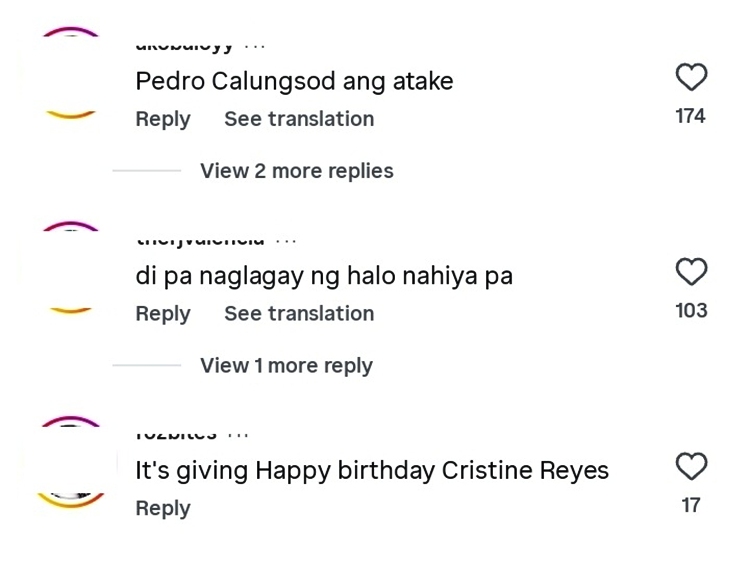750x561 pixels.
Task: Open username above Cristine Reyes comment
Action: pos(176,435)
